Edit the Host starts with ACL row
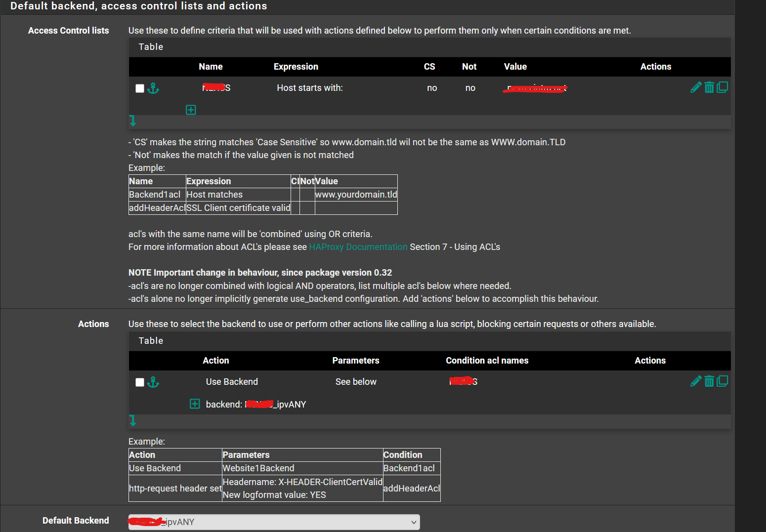Viewport: 766px width, 532px height. pyautogui.click(x=696, y=87)
